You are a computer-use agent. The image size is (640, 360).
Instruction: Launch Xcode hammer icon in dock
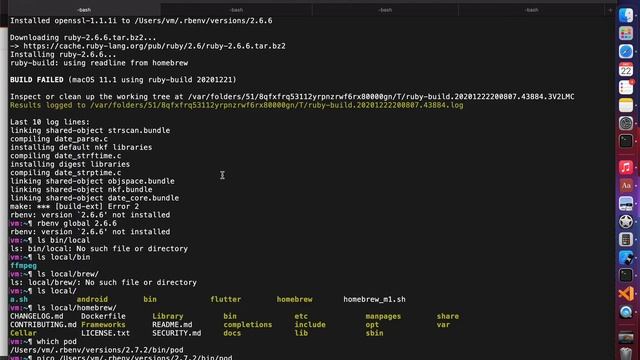(626, 257)
